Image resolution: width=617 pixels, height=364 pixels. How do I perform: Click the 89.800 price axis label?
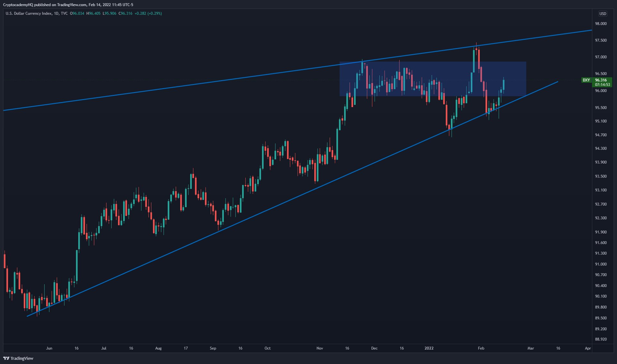pos(601,307)
